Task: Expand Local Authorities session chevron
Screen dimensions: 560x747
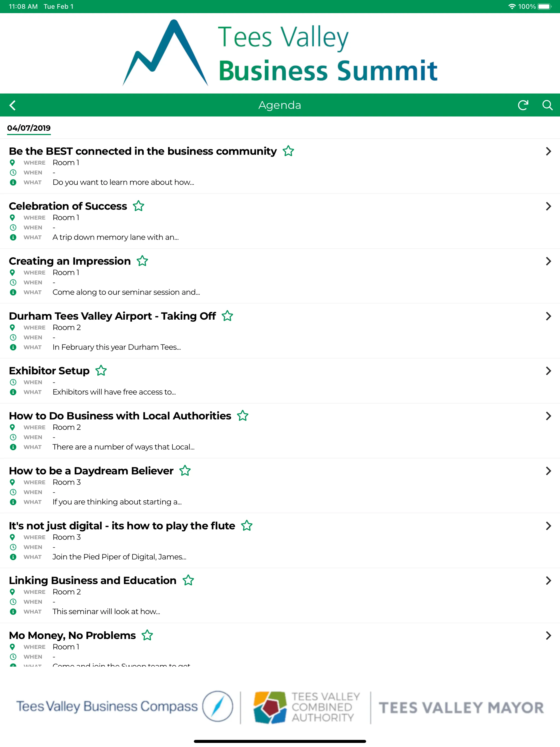Action: (x=548, y=416)
